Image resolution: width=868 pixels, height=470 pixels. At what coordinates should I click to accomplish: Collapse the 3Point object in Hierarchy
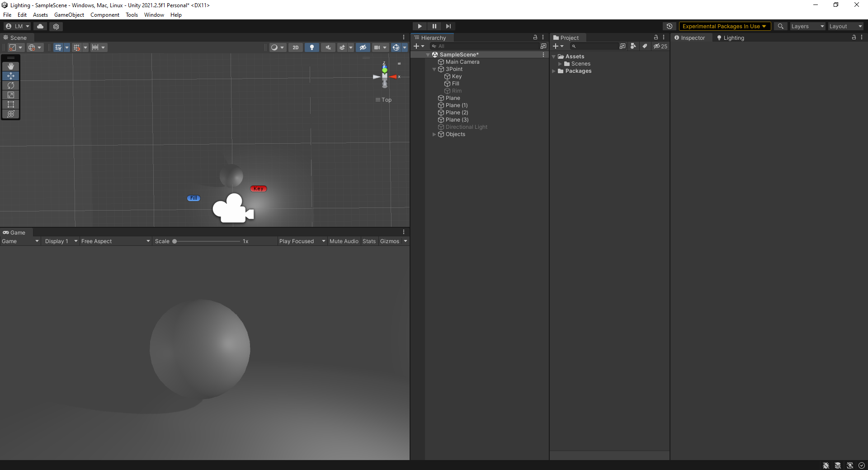[434, 69]
